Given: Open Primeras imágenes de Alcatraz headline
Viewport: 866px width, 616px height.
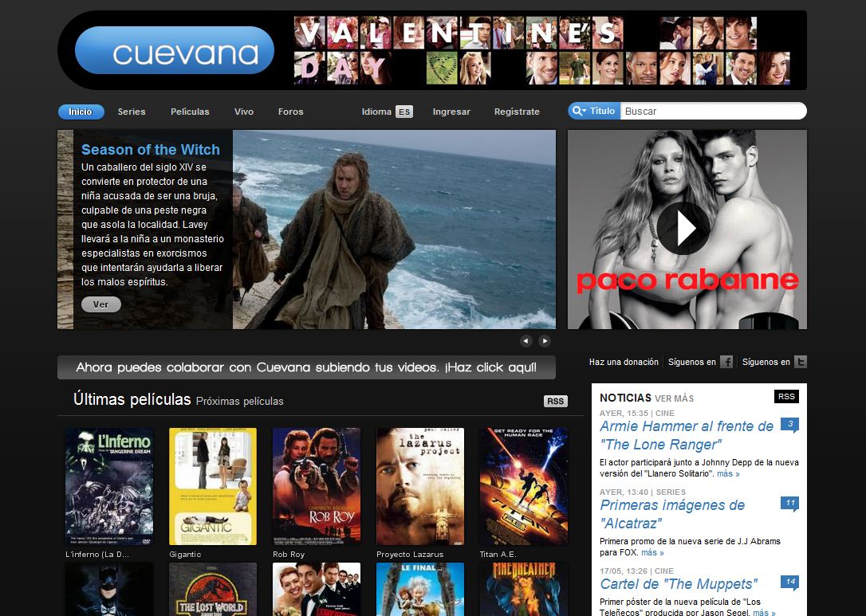Looking at the screenshot, I should 672,514.
